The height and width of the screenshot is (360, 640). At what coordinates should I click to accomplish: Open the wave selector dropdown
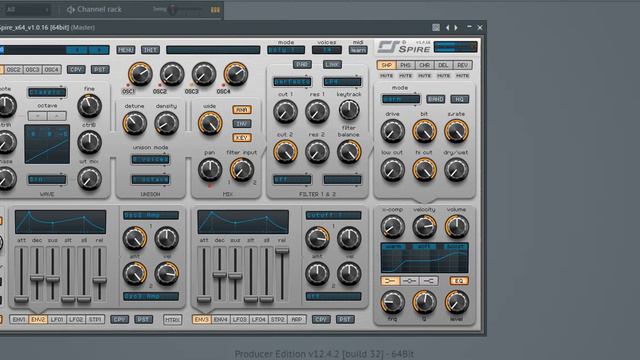pyautogui.click(x=47, y=180)
